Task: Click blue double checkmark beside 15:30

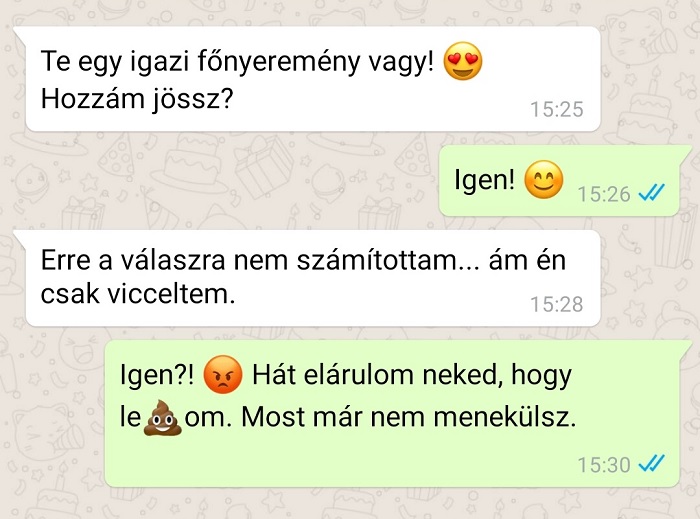Action: (x=652, y=464)
